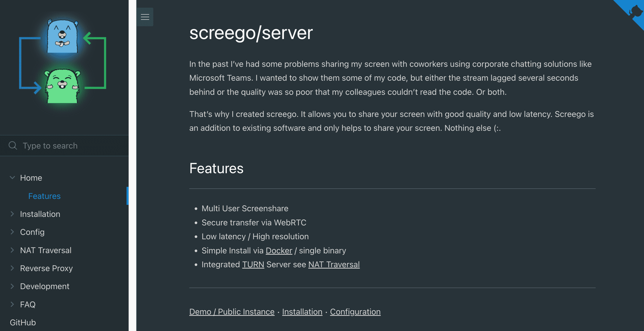The image size is (644, 331).
Task: Click the Installation link at bottom
Action: coord(302,311)
